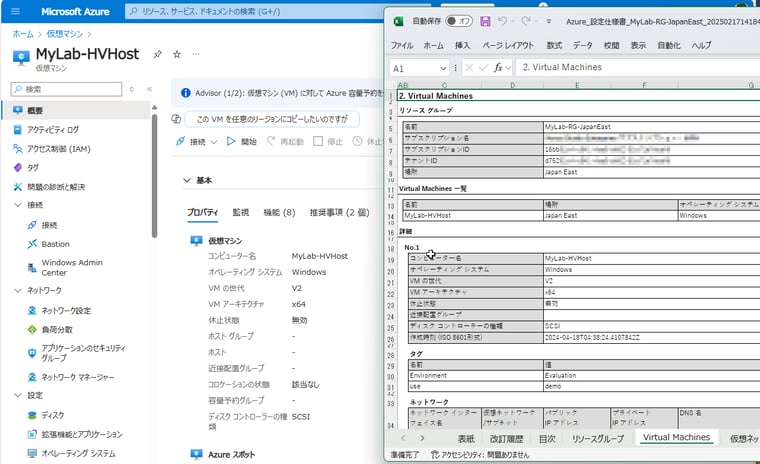Screen dimensions: 760x464
Task: Click the アクセシビリティ status in Excel status bar
Action: click(x=480, y=455)
